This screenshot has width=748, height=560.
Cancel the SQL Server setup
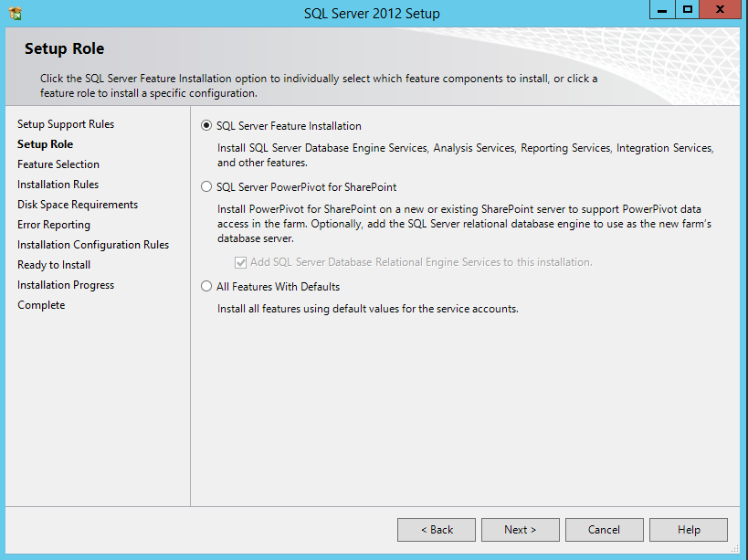604,530
